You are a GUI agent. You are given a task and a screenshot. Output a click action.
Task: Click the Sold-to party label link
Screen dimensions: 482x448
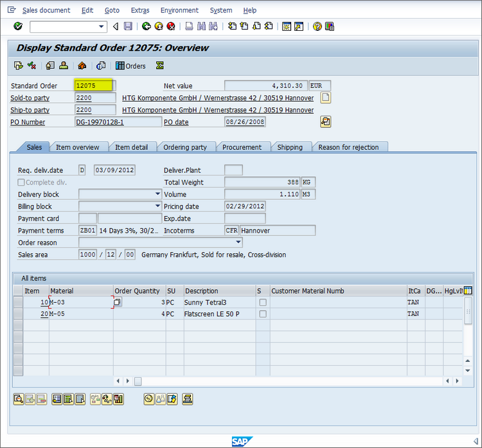point(30,98)
